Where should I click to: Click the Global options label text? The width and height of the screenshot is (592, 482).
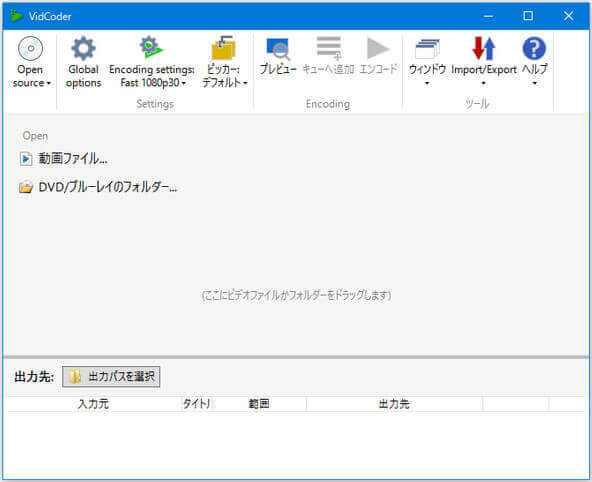[83, 76]
